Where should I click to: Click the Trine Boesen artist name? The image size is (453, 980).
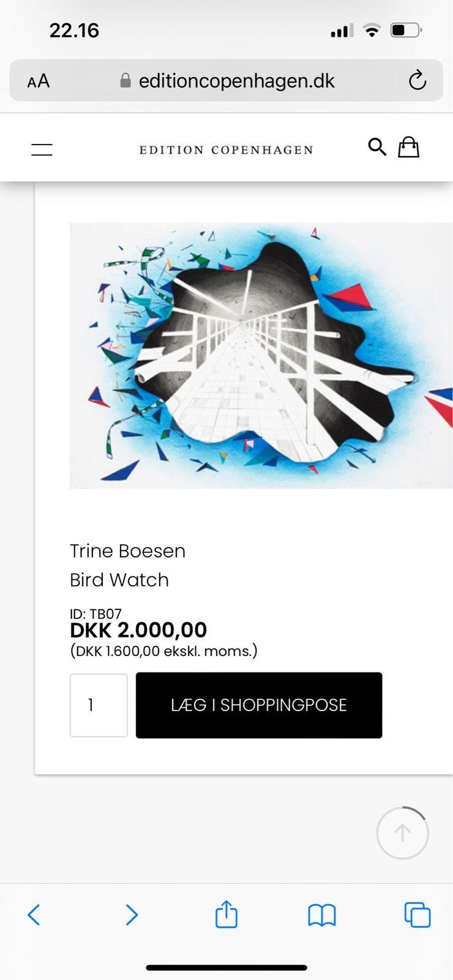click(127, 551)
